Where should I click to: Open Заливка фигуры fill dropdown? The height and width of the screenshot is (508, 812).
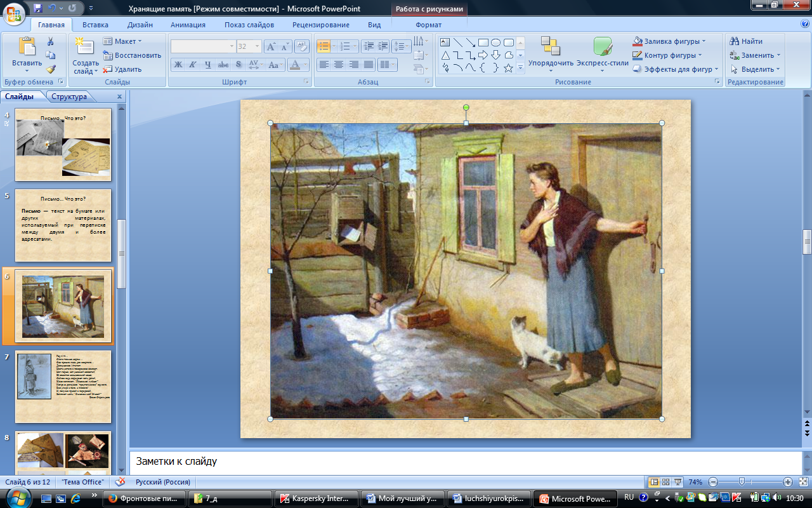coord(669,41)
